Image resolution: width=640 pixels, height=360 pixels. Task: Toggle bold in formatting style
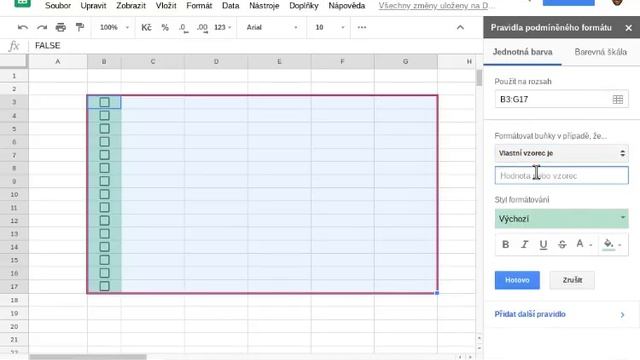pos(505,244)
